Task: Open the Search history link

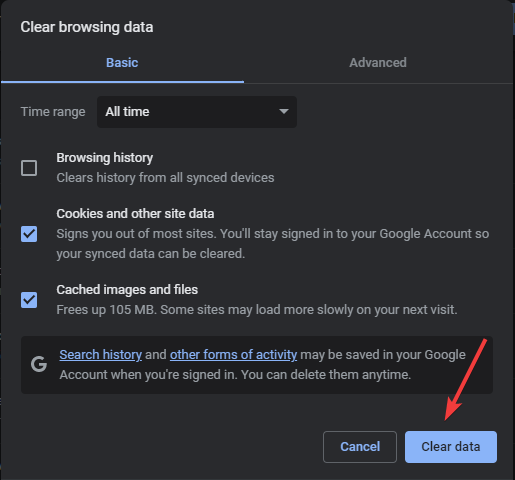Action: tap(101, 355)
